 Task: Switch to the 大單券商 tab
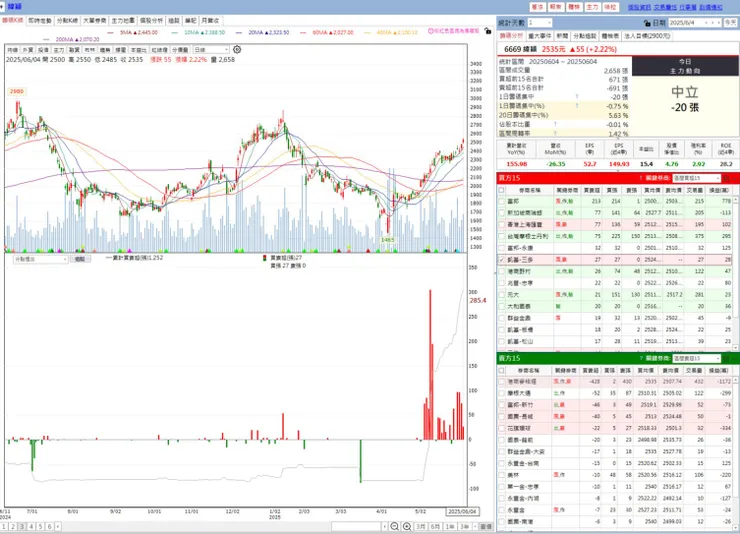click(x=95, y=21)
